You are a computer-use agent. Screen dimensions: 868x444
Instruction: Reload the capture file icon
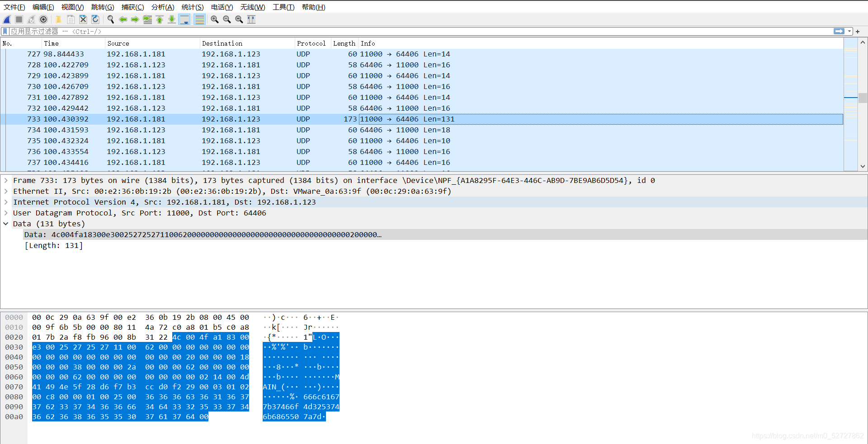pos(95,19)
